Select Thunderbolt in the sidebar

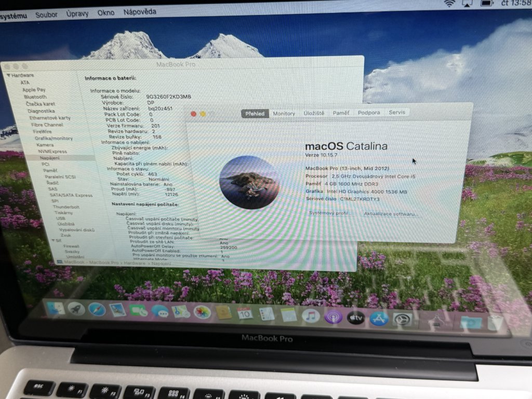pos(66,207)
